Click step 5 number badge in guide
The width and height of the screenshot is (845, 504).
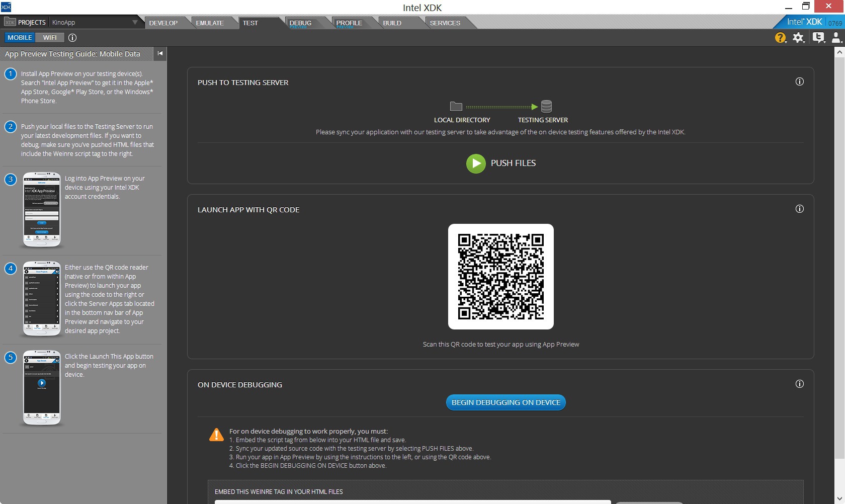(11, 357)
